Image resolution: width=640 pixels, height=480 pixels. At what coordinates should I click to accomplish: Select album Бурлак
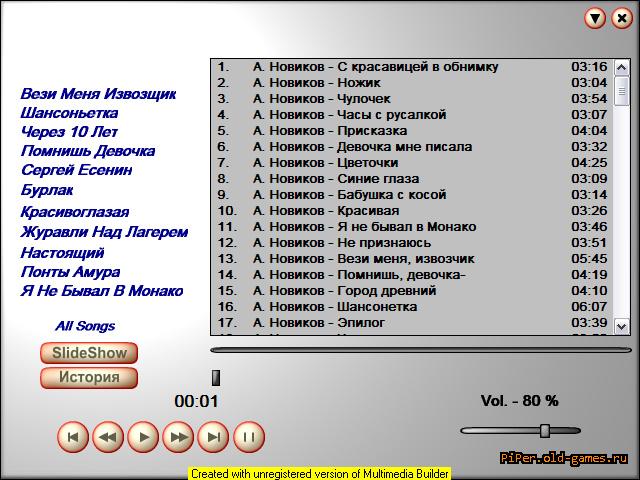pyautogui.click(x=47, y=190)
